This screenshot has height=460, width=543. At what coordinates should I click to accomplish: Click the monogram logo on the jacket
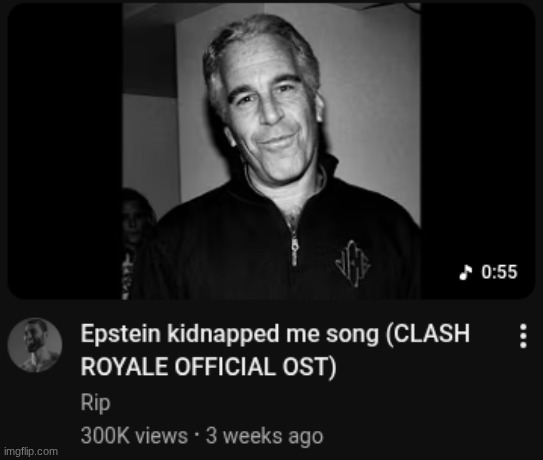coord(353,264)
